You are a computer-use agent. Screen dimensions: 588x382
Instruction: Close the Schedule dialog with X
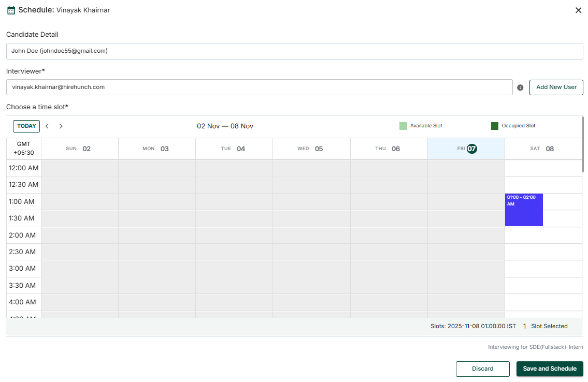tap(578, 10)
